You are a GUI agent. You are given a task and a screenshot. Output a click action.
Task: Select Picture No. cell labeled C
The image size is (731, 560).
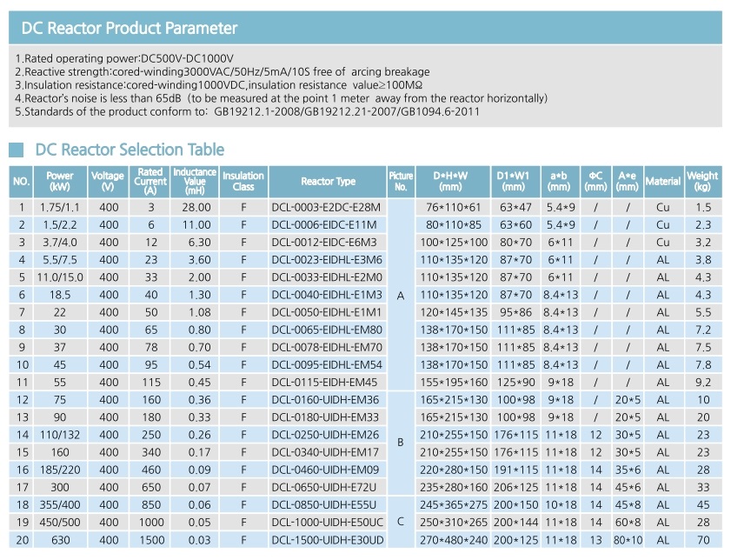(x=401, y=522)
